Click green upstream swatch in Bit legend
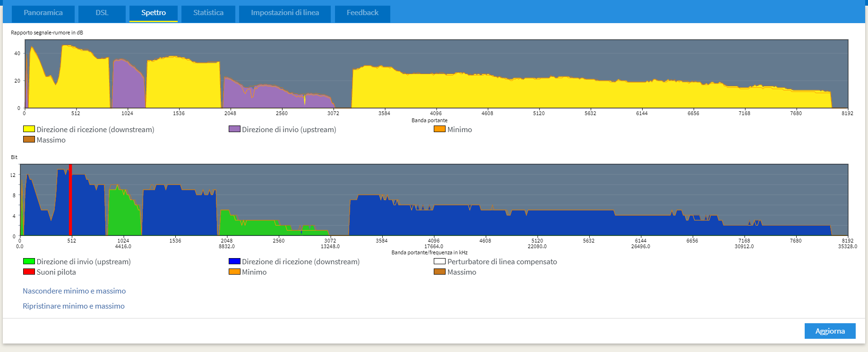The height and width of the screenshot is (352, 868). [29, 261]
